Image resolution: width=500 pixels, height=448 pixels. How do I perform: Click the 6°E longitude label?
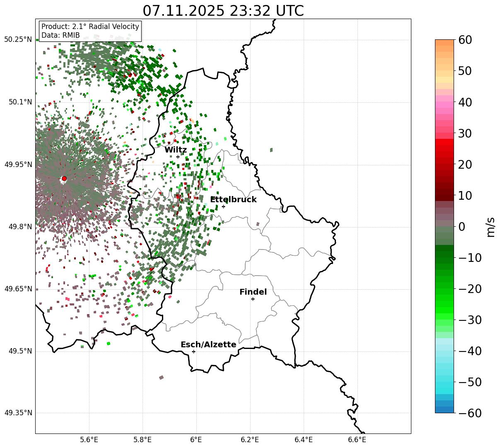pos(196,440)
